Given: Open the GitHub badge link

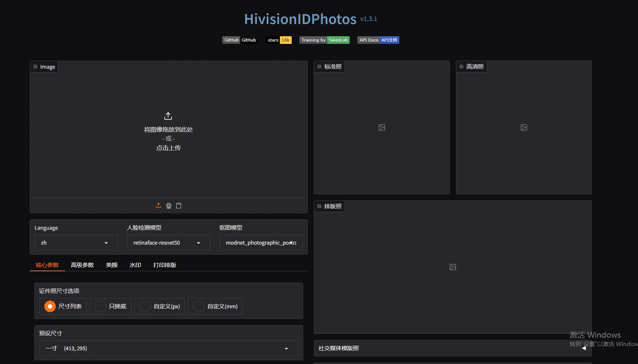Looking at the screenshot, I should pos(240,40).
